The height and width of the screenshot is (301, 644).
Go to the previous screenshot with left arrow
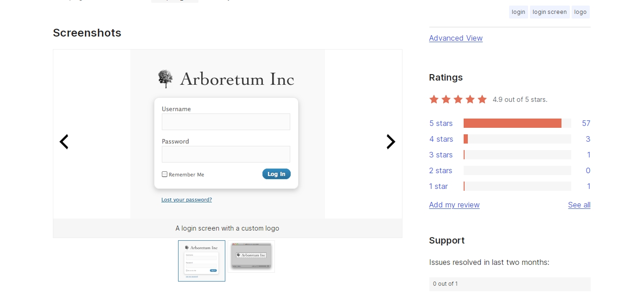(64, 142)
